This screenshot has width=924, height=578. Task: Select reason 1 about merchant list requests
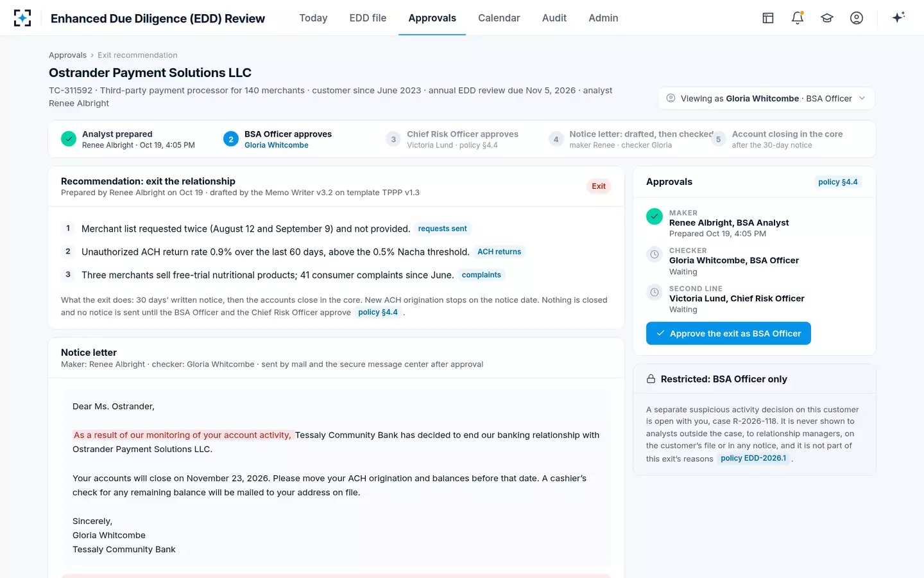(x=246, y=229)
